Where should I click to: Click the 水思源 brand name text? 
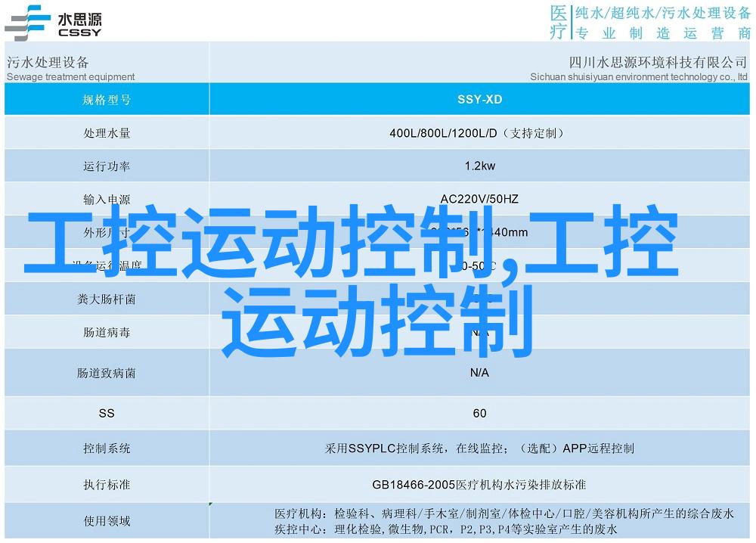pyautogui.click(x=79, y=17)
